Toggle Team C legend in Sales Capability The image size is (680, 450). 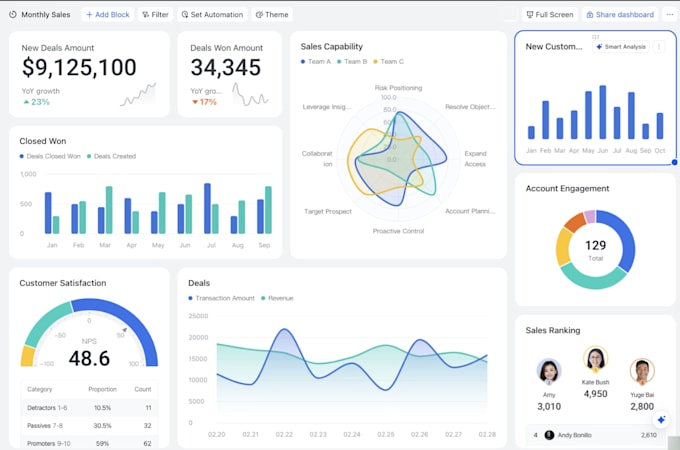coord(389,62)
